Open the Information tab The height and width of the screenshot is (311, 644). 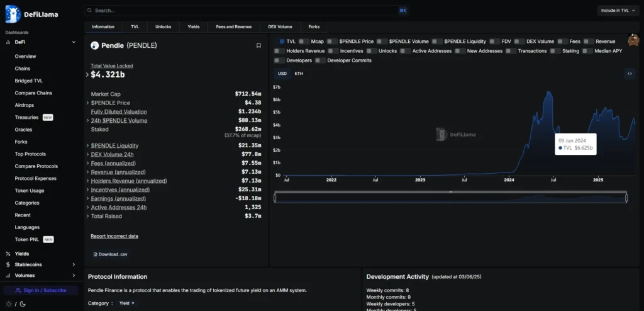[103, 26]
